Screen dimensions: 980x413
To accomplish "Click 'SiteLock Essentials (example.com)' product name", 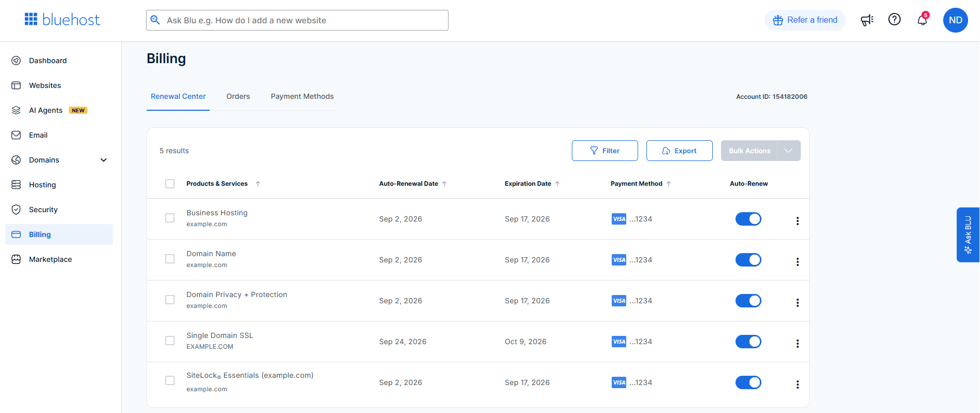I will [250, 376].
